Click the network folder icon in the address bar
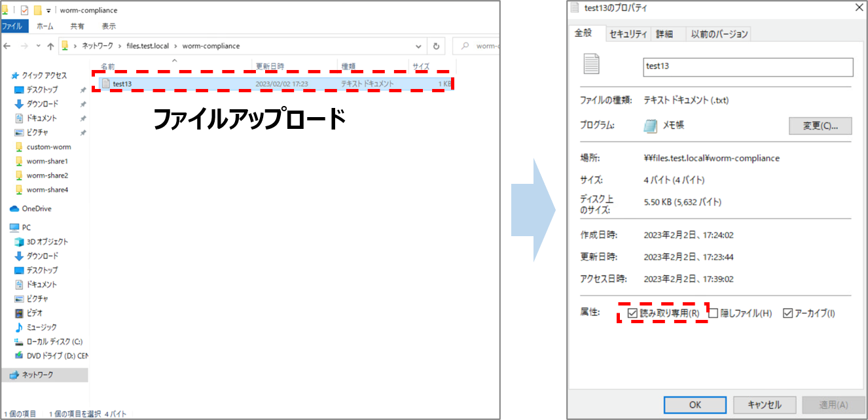This screenshot has height=420, width=868. pyautogui.click(x=65, y=46)
